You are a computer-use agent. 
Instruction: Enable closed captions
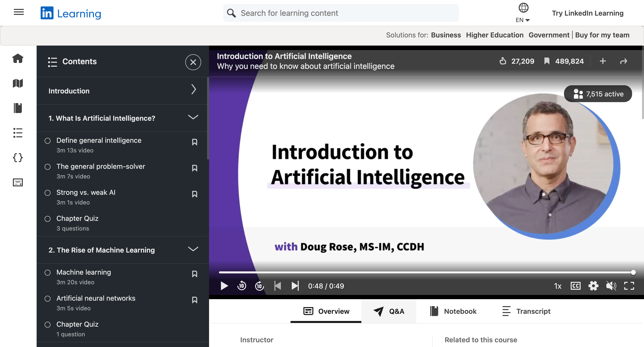pyautogui.click(x=575, y=286)
